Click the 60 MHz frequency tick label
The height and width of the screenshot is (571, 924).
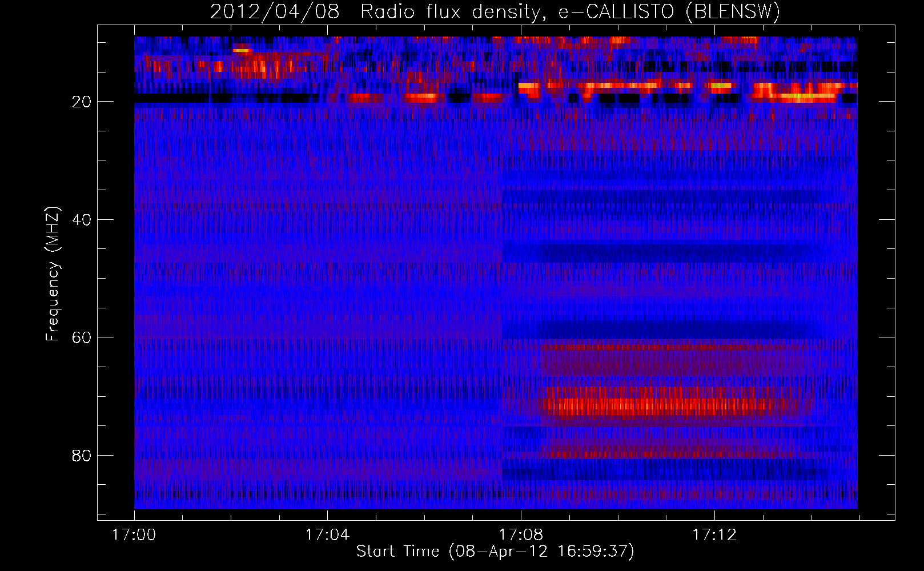[x=82, y=337]
